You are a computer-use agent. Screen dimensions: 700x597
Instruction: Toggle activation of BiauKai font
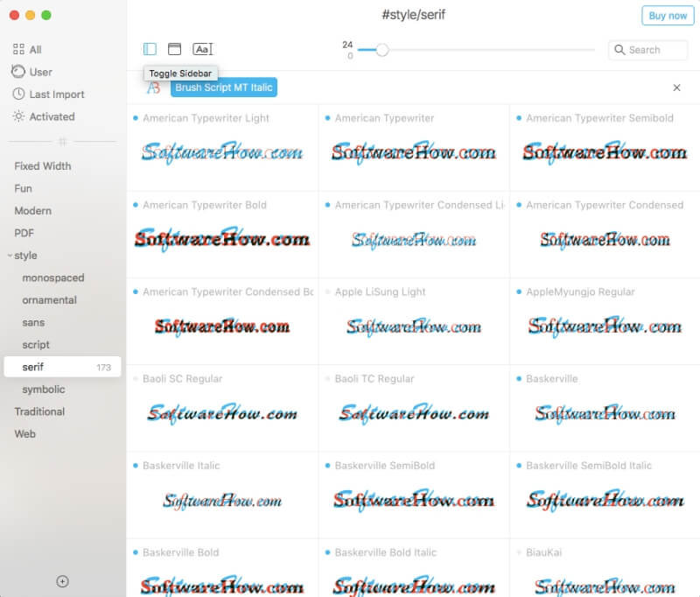click(x=519, y=552)
